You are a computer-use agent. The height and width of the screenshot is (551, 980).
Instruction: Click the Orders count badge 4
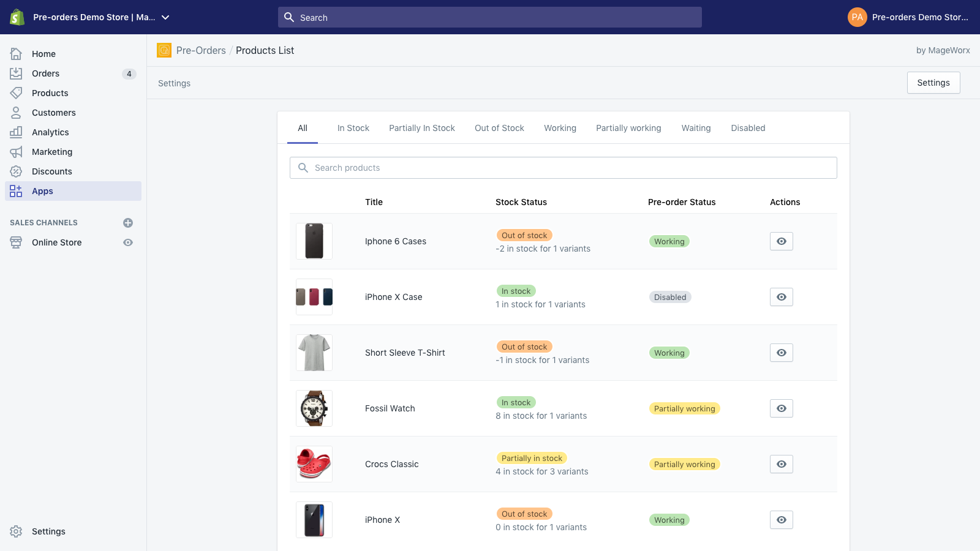coord(129,73)
